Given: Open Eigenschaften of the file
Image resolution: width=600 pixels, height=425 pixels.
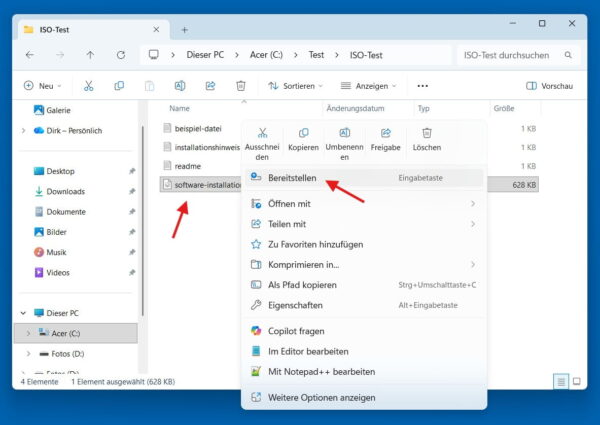Looking at the screenshot, I should point(364,305).
